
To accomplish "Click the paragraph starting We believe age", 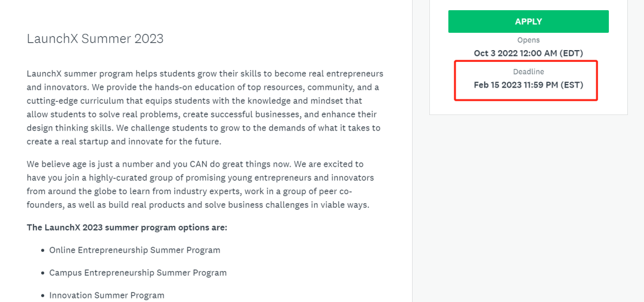I will (x=200, y=185).
